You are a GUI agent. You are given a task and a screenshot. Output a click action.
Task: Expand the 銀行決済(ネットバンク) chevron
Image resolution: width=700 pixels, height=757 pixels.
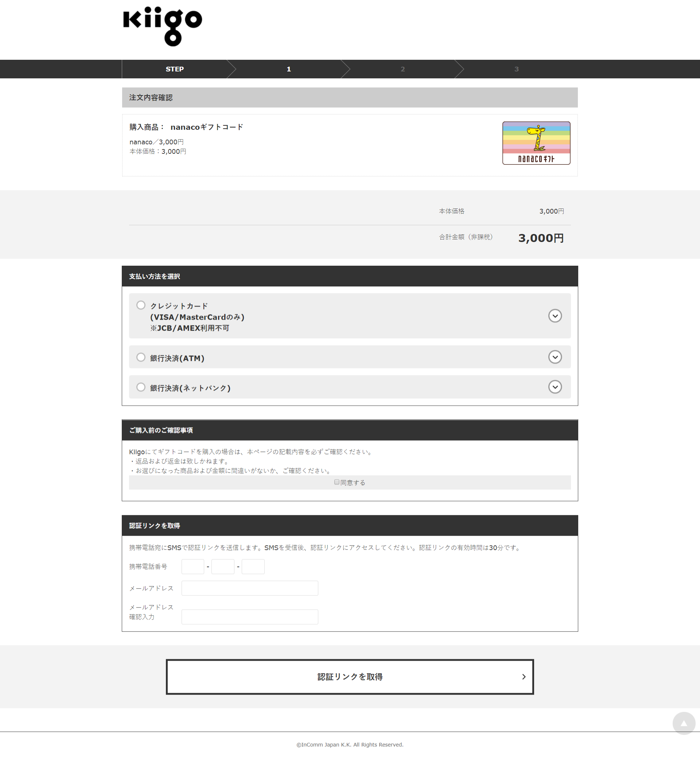(555, 387)
